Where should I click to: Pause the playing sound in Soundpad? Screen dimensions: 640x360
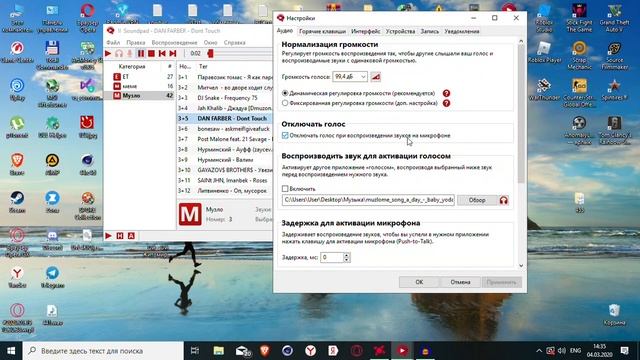[141, 53]
